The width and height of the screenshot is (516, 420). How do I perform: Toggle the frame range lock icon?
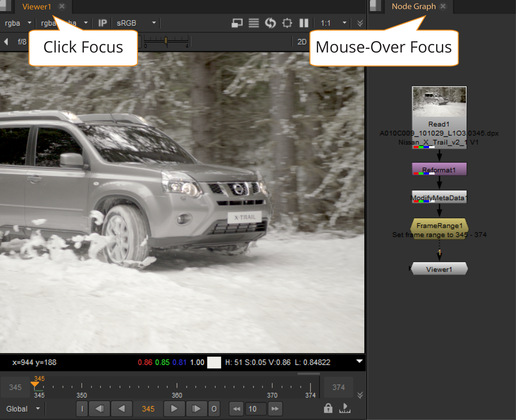coord(328,408)
